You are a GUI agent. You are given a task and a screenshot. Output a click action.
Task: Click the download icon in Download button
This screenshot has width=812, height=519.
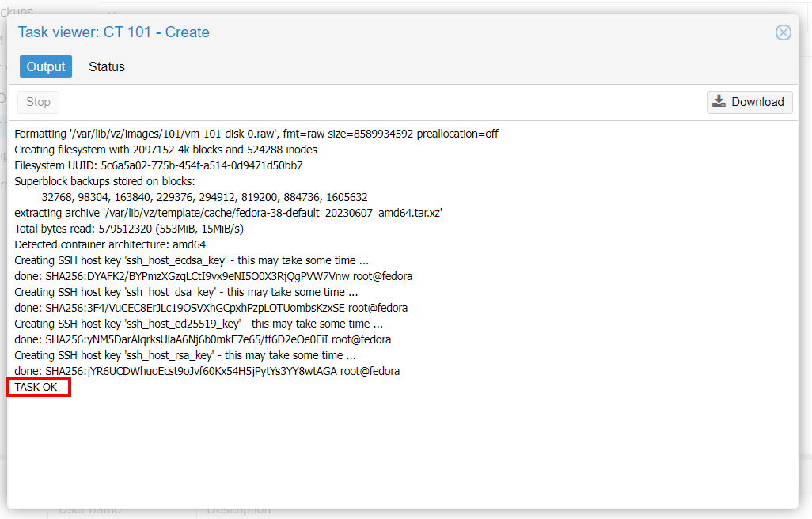[719, 101]
